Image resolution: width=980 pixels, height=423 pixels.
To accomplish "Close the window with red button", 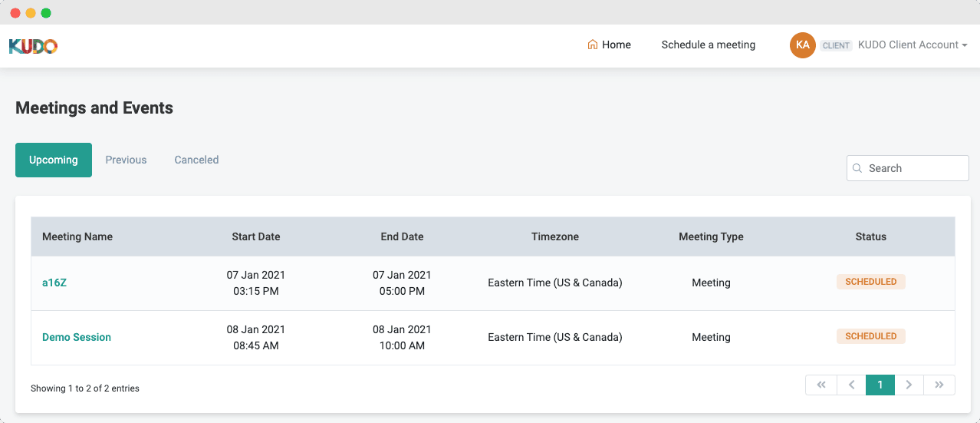I will click(x=15, y=13).
